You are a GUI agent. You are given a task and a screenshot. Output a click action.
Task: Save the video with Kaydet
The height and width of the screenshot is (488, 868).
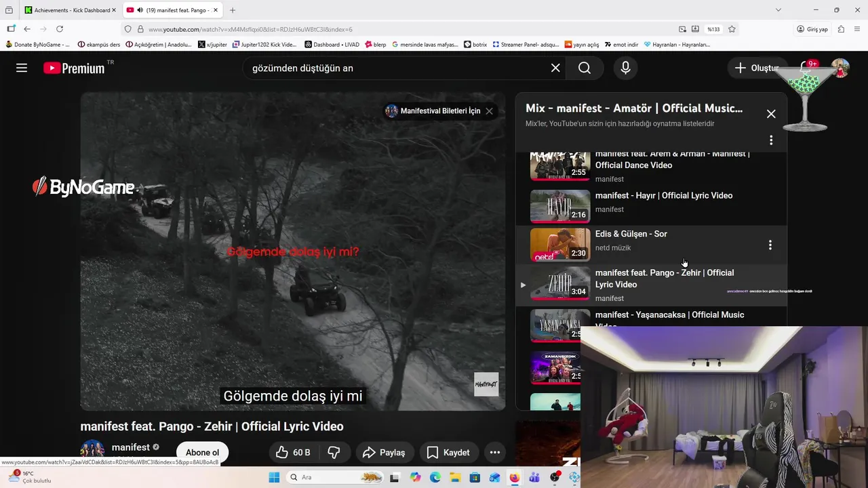click(x=448, y=452)
